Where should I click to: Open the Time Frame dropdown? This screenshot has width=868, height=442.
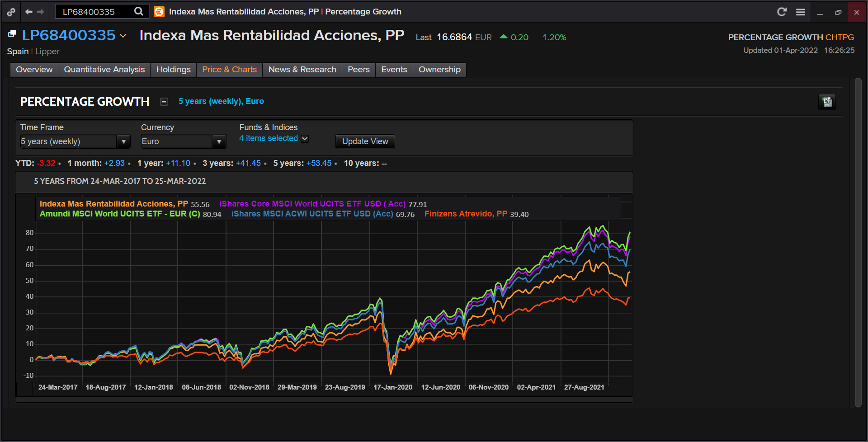75,141
